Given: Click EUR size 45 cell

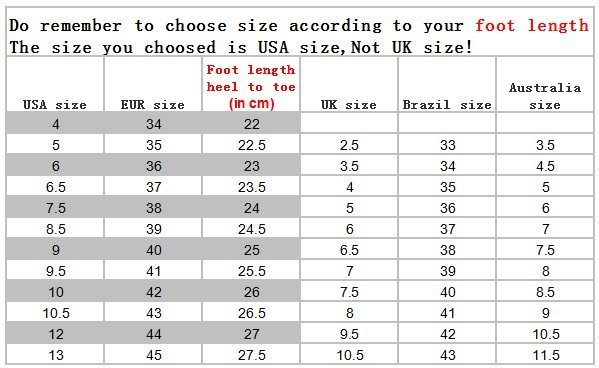Looking at the screenshot, I should pyautogui.click(x=154, y=355).
